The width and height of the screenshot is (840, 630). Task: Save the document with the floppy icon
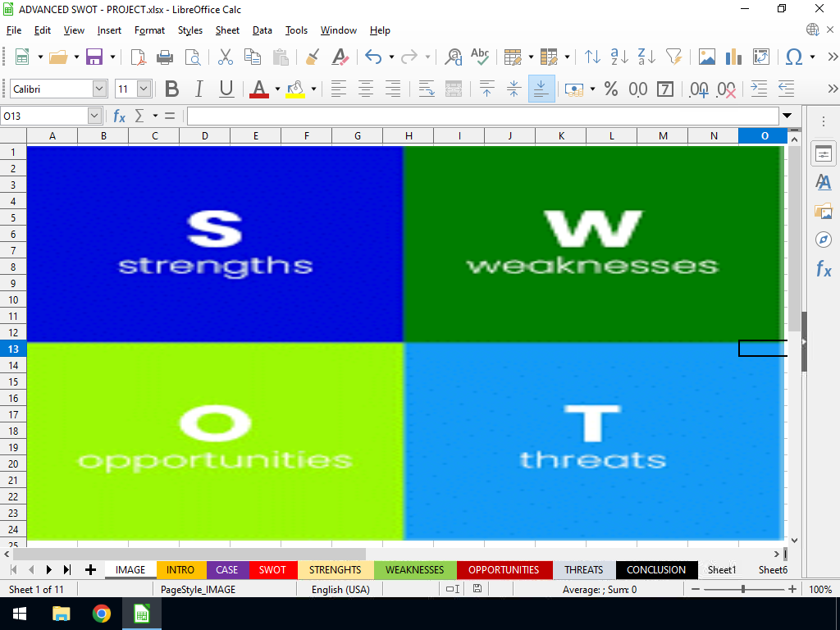(x=94, y=57)
